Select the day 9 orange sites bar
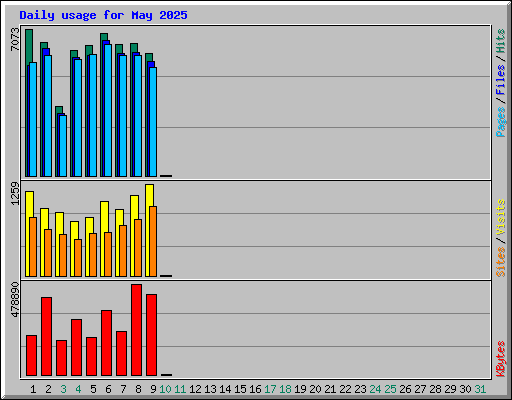This screenshot has width=512, height=400. [153, 241]
